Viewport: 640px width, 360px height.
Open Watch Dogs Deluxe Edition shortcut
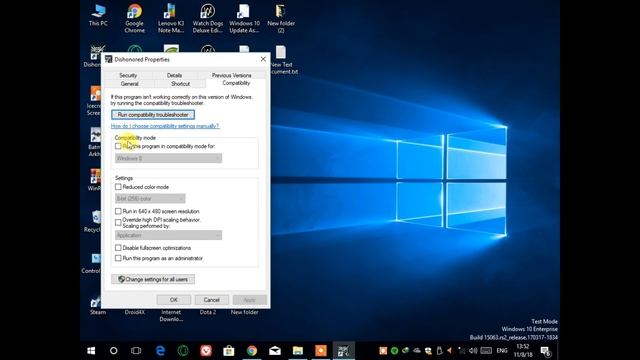(207, 18)
